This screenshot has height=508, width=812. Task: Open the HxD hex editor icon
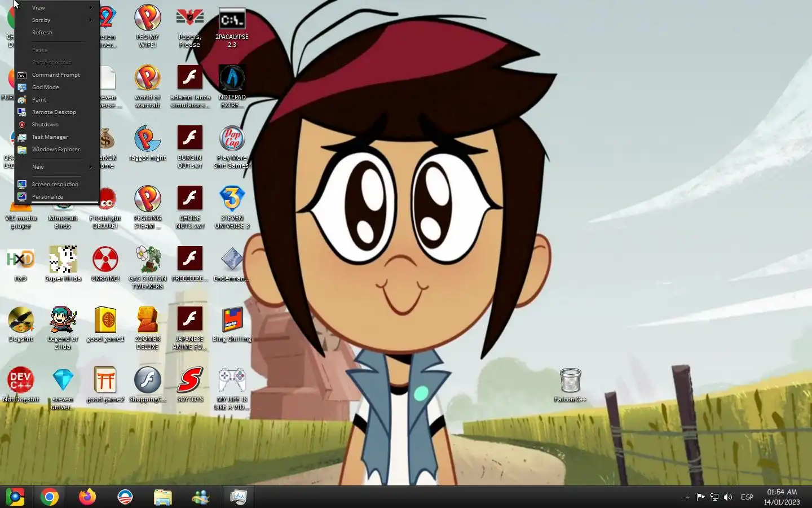[x=20, y=264]
